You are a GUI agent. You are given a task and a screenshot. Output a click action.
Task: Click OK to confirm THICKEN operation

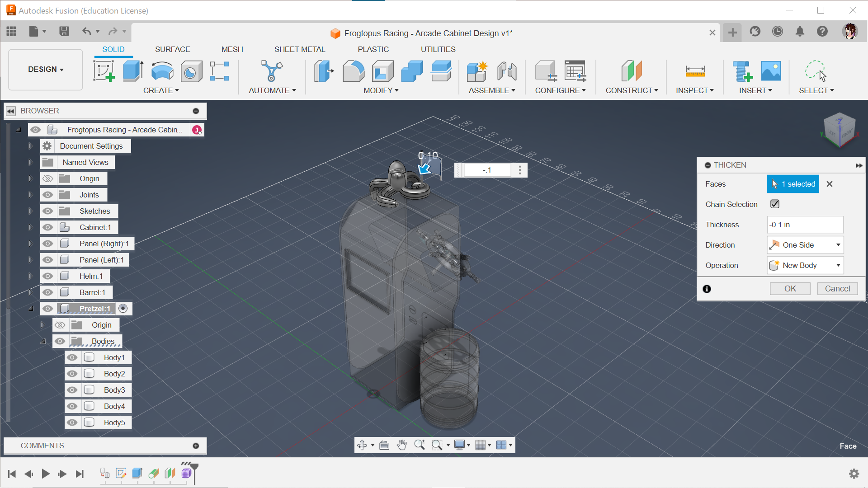(x=789, y=288)
